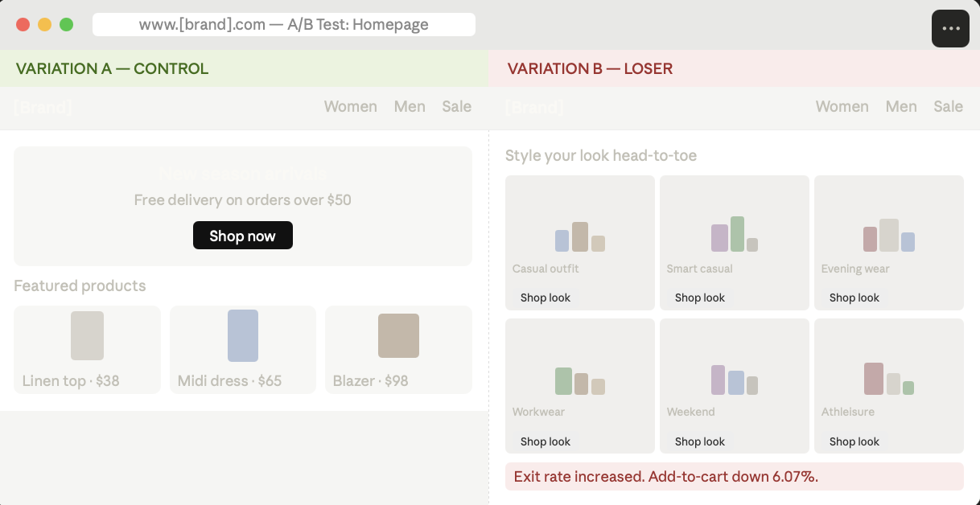Open the Women section in Variation A

tap(350, 106)
